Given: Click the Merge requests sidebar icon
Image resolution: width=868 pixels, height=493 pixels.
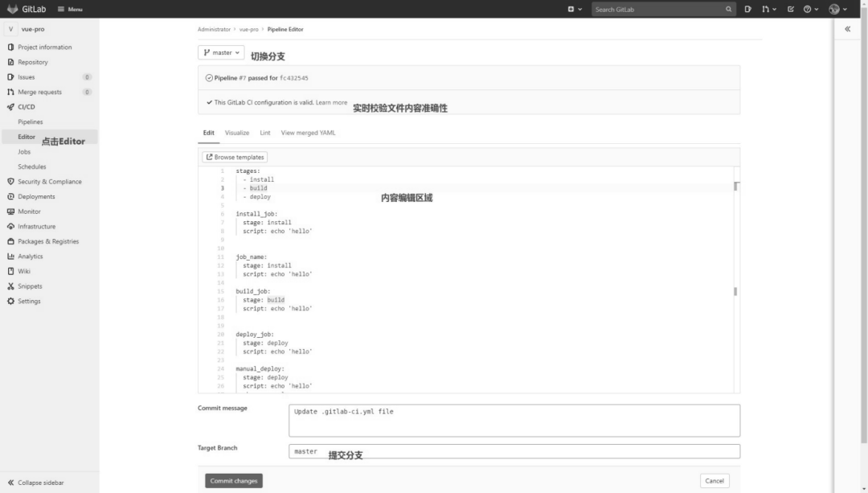Looking at the screenshot, I should pos(10,92).
